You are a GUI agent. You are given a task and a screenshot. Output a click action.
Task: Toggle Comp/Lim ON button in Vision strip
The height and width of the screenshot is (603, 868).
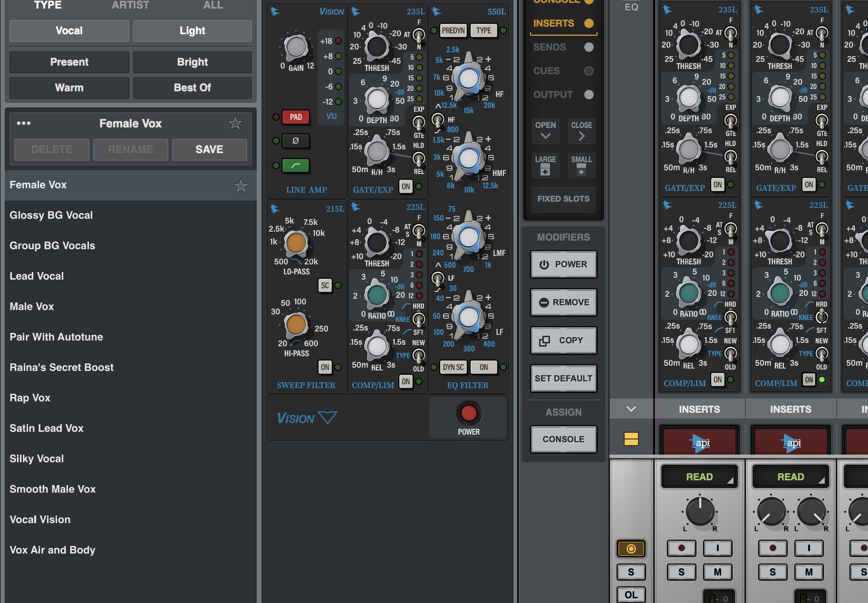[x=405, y=381]
